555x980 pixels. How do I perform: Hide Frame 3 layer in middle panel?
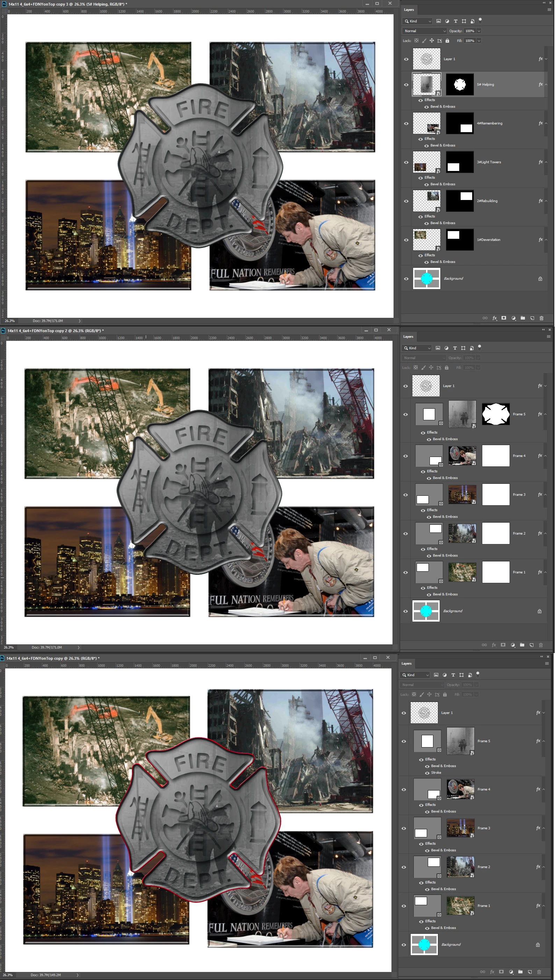click(x=405, y=495)
